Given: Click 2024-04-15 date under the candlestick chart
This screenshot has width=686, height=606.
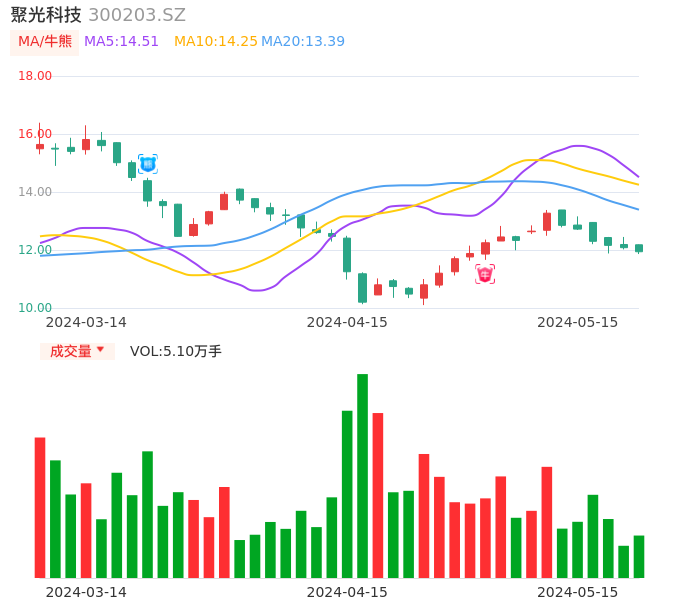Looking at the screenshot, I should pos(347,322).
